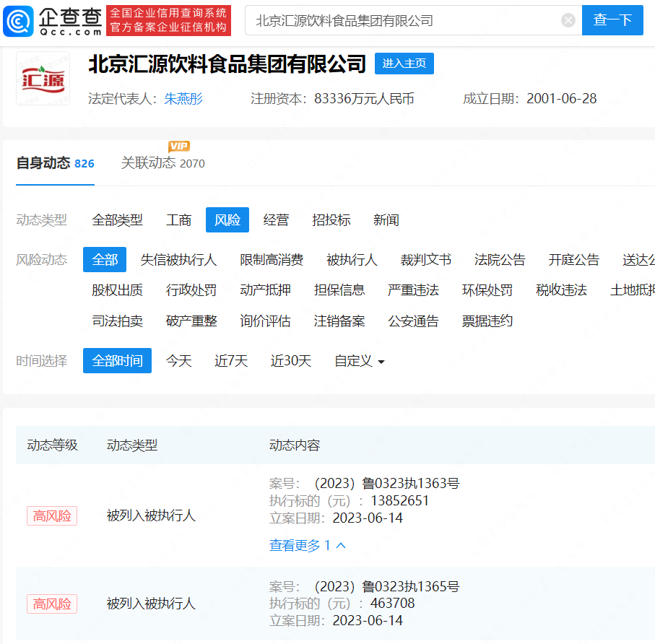655x644 pixels.
Task: Open the 自定义 time dropdown
Action: (x=359, y=360)
